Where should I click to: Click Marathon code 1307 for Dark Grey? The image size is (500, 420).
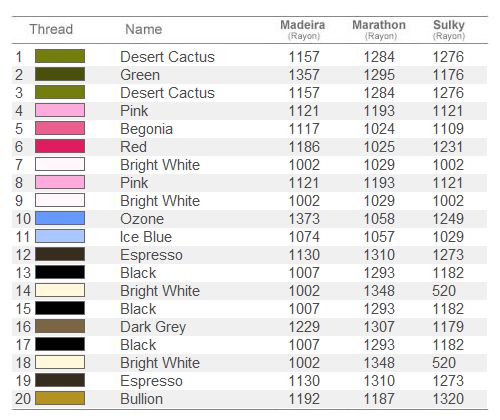(x=379, y=327)
